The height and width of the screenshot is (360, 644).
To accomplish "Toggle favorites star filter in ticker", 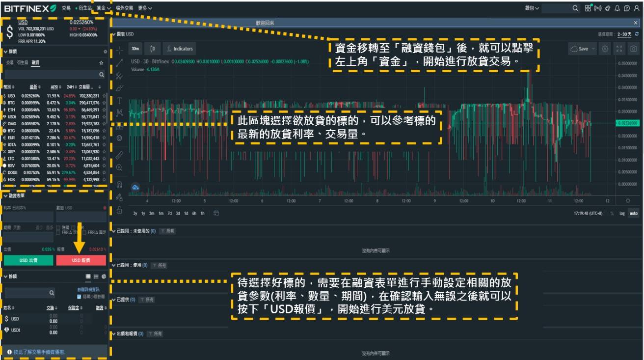I will [102, 63].
